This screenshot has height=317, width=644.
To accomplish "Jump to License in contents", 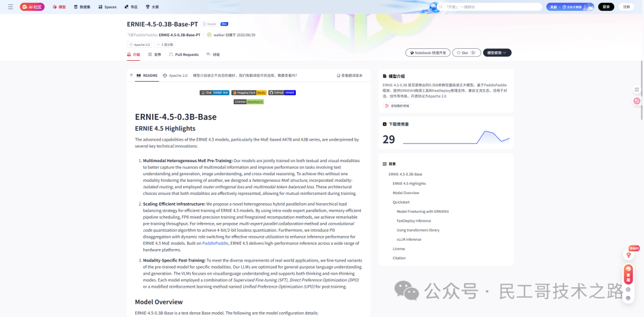I will pyautogui.click(x=399, y=249).
